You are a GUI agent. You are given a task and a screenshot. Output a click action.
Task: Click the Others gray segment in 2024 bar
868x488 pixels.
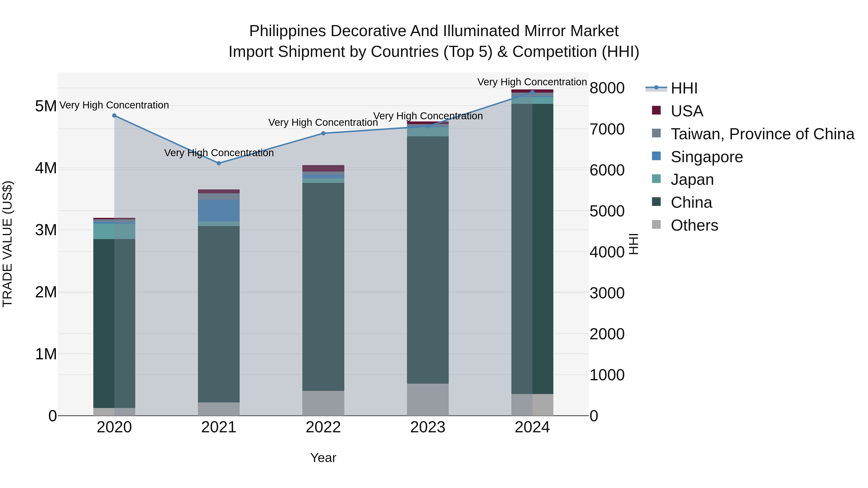532,405
